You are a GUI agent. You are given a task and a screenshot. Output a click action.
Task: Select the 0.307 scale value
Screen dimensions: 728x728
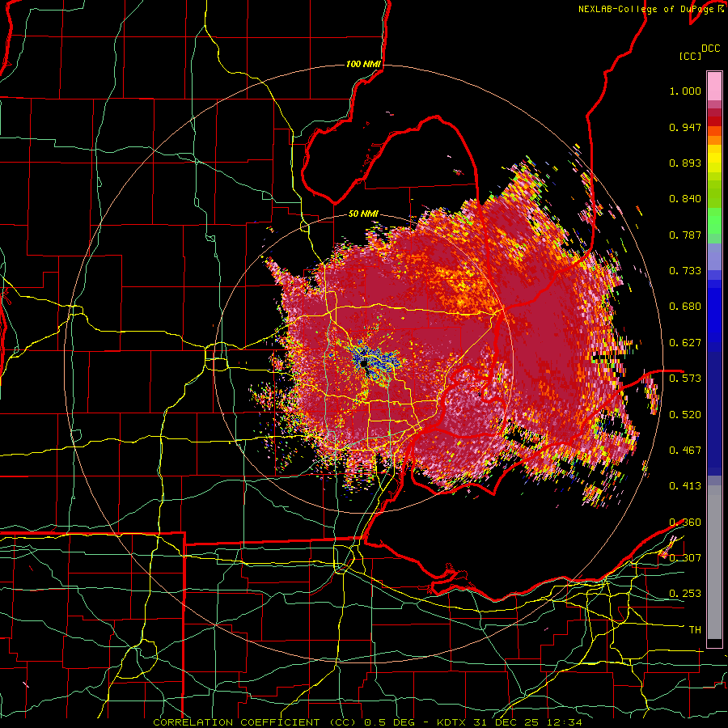click(x=685, y=558)
